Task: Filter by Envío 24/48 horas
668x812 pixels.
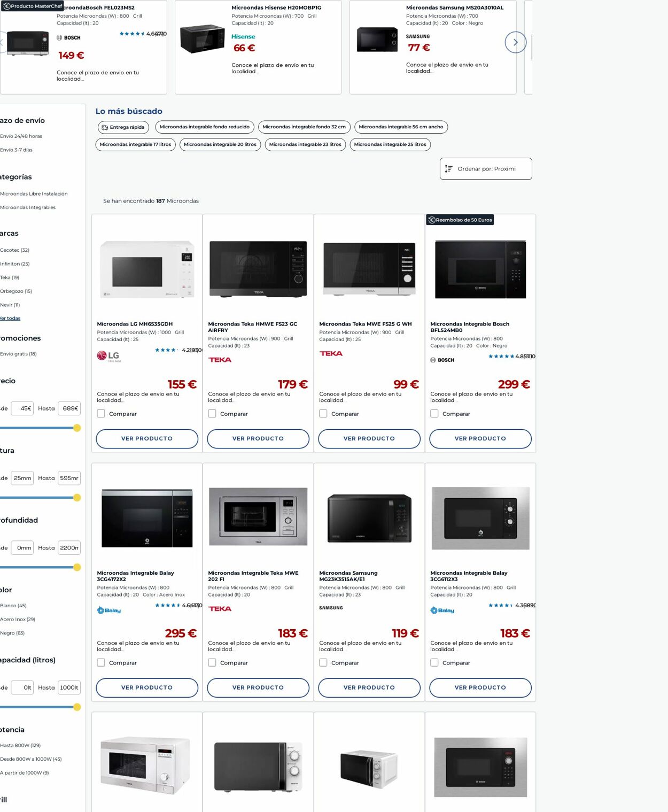Action: click(21, 136)
